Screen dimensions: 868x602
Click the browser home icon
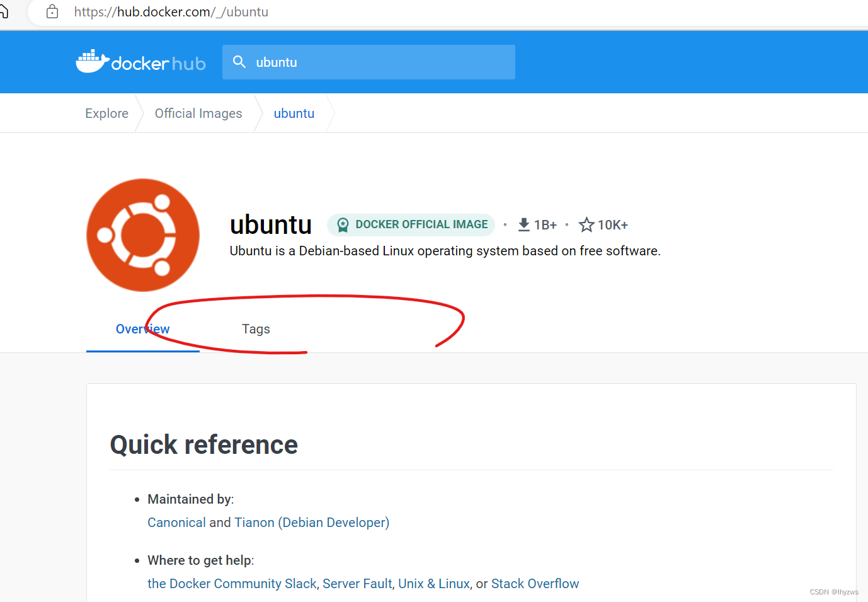pos(3,11)
